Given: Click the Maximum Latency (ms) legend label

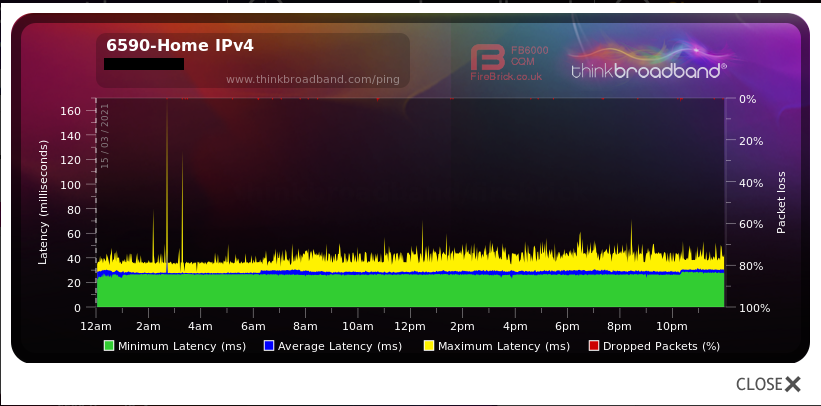Looking at the screenshot, I should pyautogui.click(x=504, y=346).
